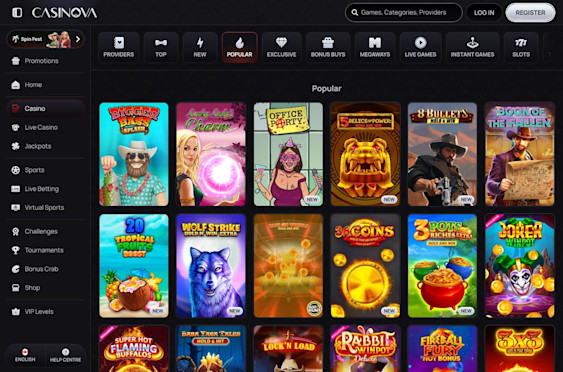Screen dimensions: 563x372
Task: Click the Live Betting icon
Action: pos(15,189)
